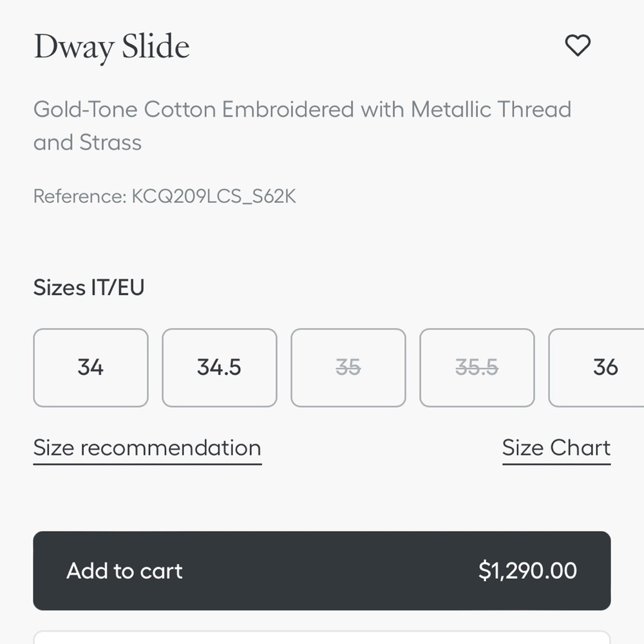Image resolution: width=644 pixels, height=644 pixels.
Task: Click the word "Slide" in the title
Action: (156, 47)
